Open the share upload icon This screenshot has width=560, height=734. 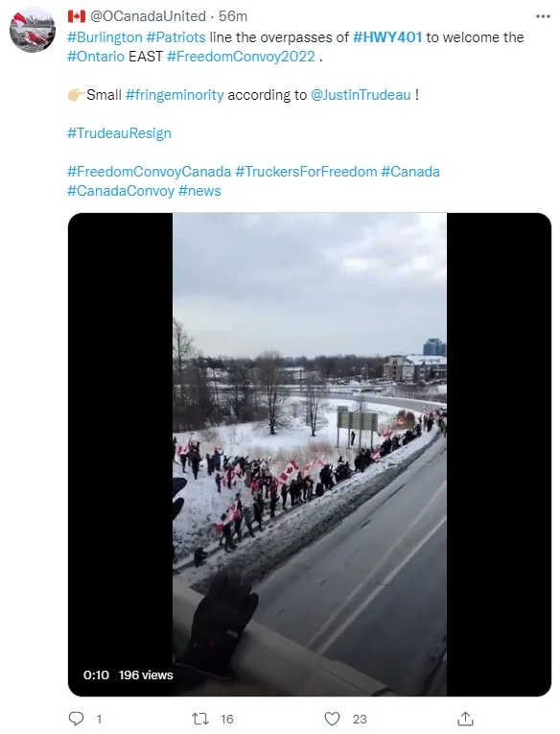pos(465,718)
